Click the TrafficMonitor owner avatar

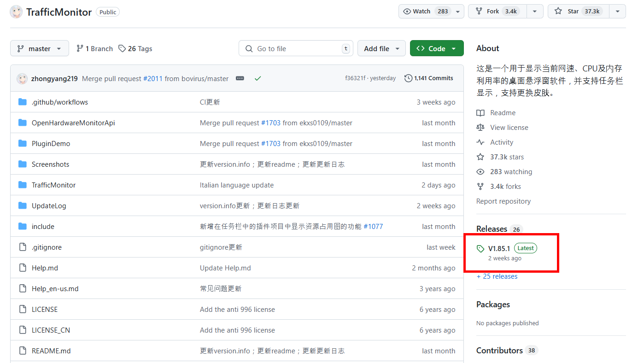coord(16,12)
